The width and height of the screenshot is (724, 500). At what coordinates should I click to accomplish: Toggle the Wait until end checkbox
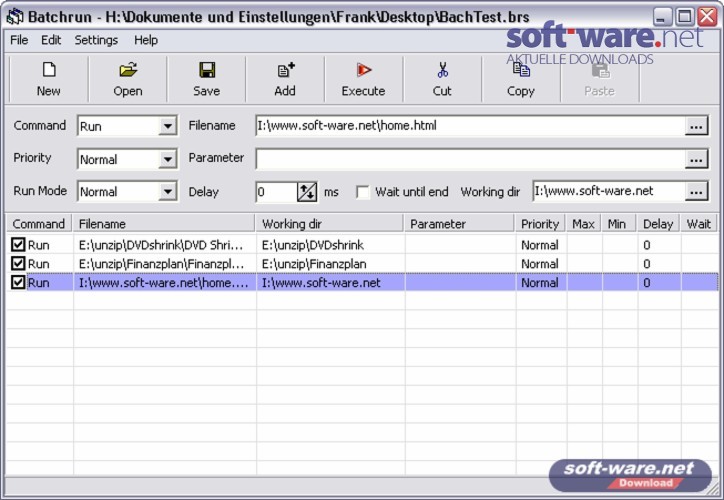363,192
